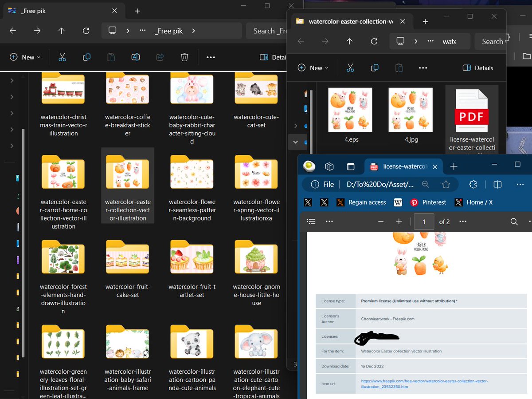The image size is (532, 399).
Task: Open Edge extensions puzzle icon
Action: pyautogui.click(x=473, y=184)
